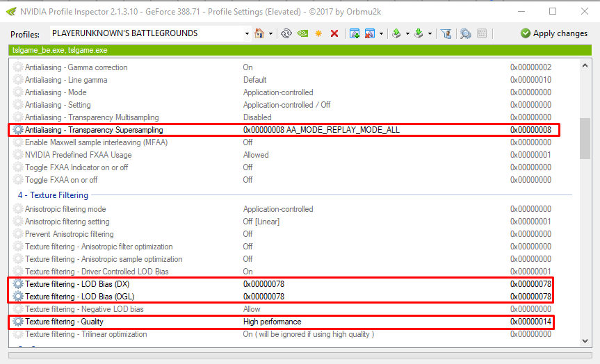Image resolution: width=600 pixels, height=364 pixels.
Task: Click the refresh profile settings arrows icon
Action: 286,33
